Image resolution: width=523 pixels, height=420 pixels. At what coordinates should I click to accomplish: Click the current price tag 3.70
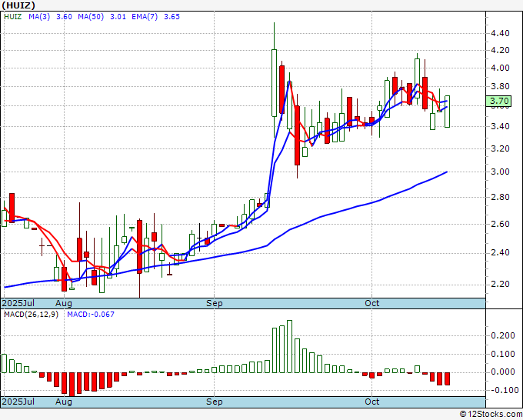click(x=498, y=101)
